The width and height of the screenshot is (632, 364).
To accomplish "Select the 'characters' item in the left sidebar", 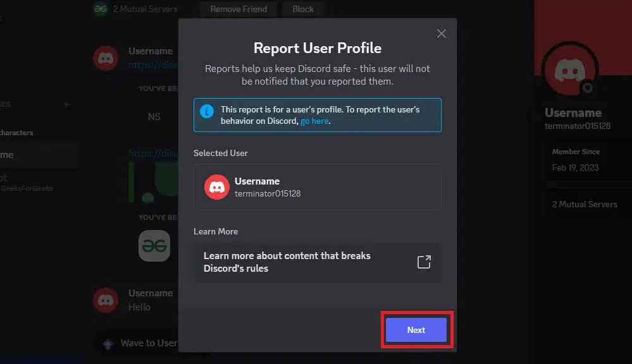I will (x=16, y=133).
